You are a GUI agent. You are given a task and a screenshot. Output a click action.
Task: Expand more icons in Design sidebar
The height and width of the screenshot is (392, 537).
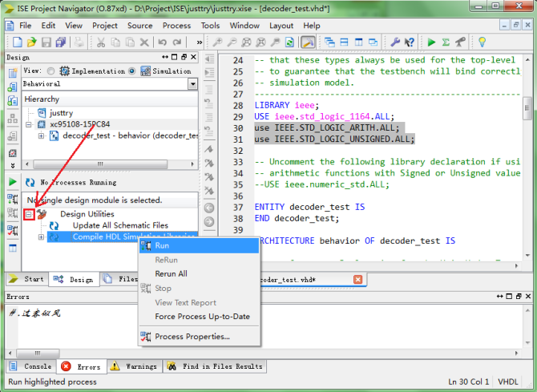[13, 165]
